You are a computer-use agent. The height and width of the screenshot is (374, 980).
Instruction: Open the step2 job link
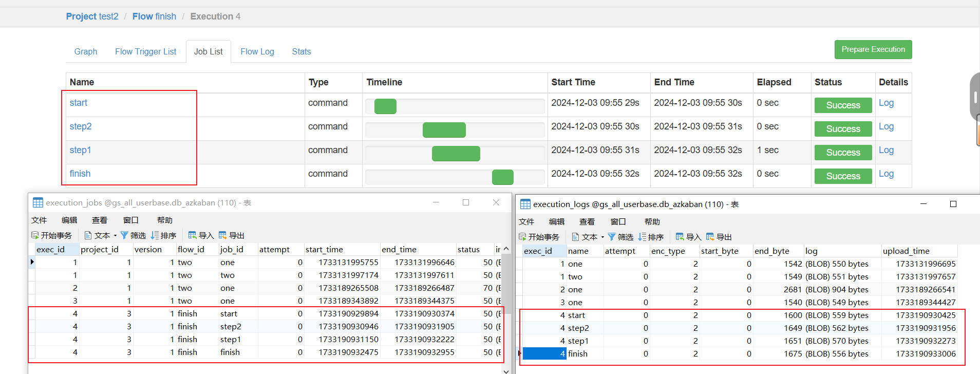(x=81, y=126)
